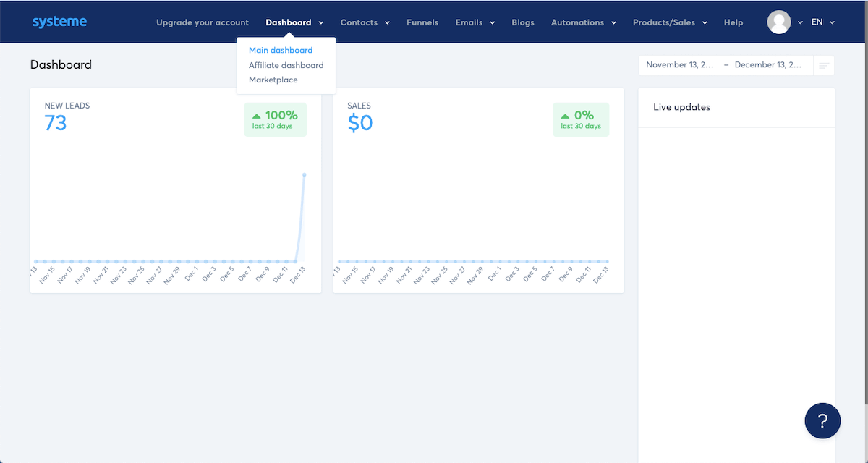Viewport: 868px width, 463px height.
Task: Choose Marketplace in the Dashboard menu
Action: (x=273, y=80)
